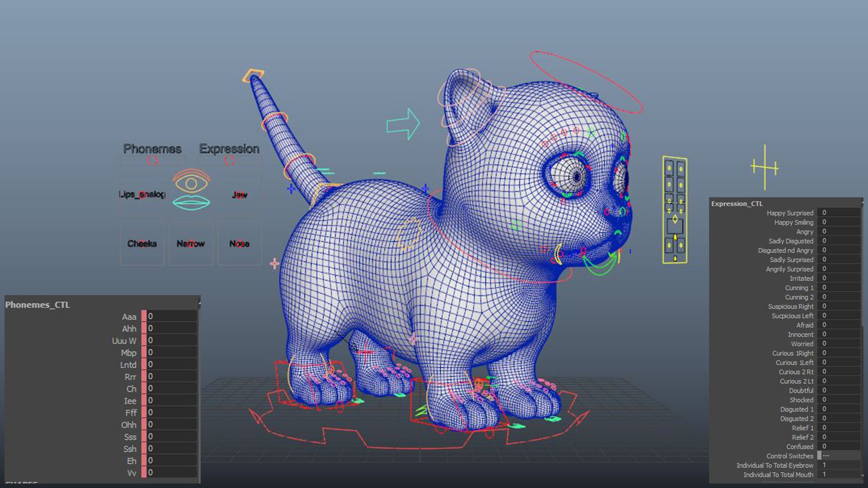Select the Eh attribute label

point(132,461)
